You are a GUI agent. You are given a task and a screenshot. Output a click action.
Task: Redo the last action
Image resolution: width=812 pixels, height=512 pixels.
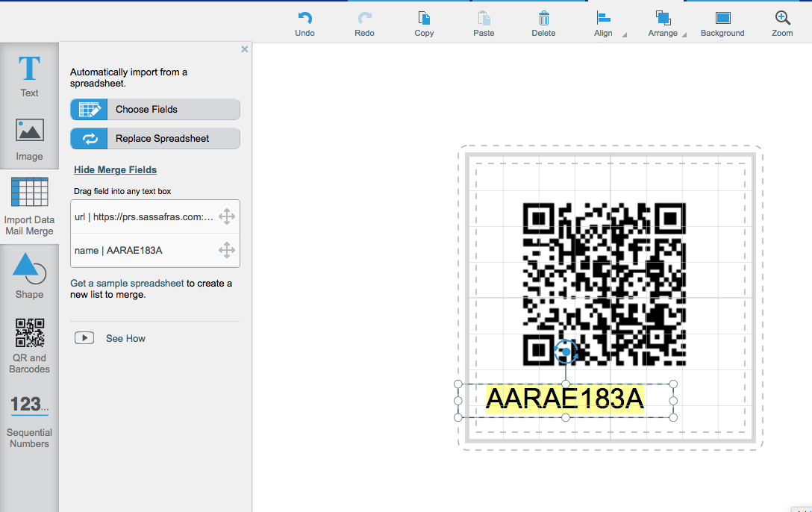click(364, 23)
